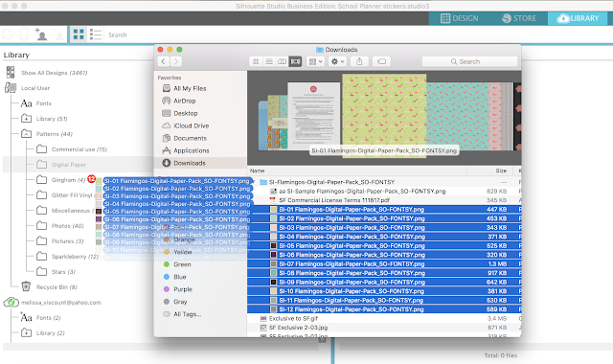
Task: Click the Recycle Bin icon
Action: (26, 286)
